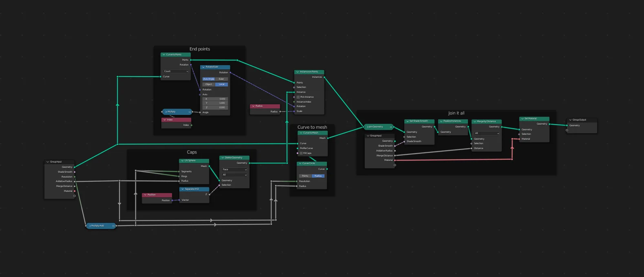The height and width of the screenshot is (277, 644).
Task: Select Points mode on Curve Circle node
Action: click(305, 176)
